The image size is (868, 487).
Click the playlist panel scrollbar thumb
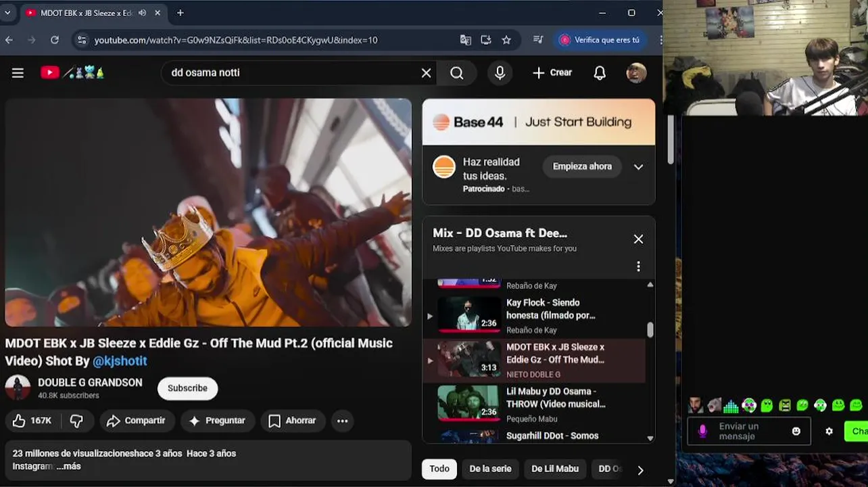pos(650,329)
